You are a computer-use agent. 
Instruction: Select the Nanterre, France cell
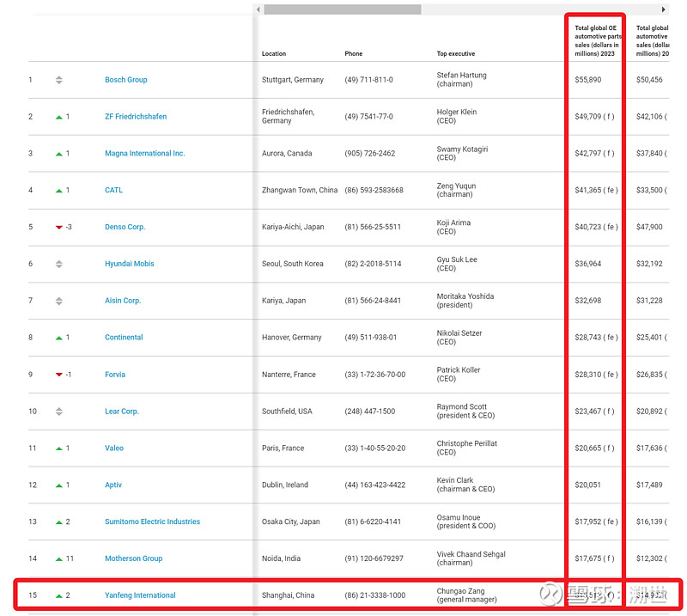pyautogui.click(x=289, y=375)
